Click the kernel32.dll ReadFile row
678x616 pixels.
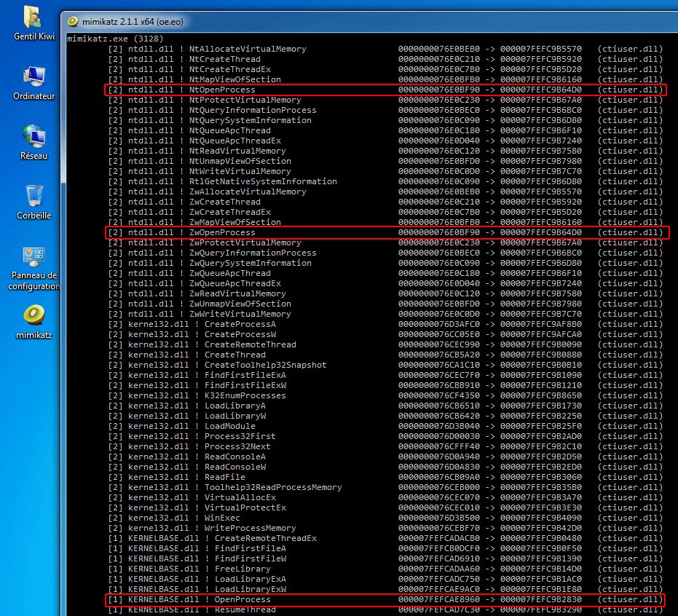385,477
